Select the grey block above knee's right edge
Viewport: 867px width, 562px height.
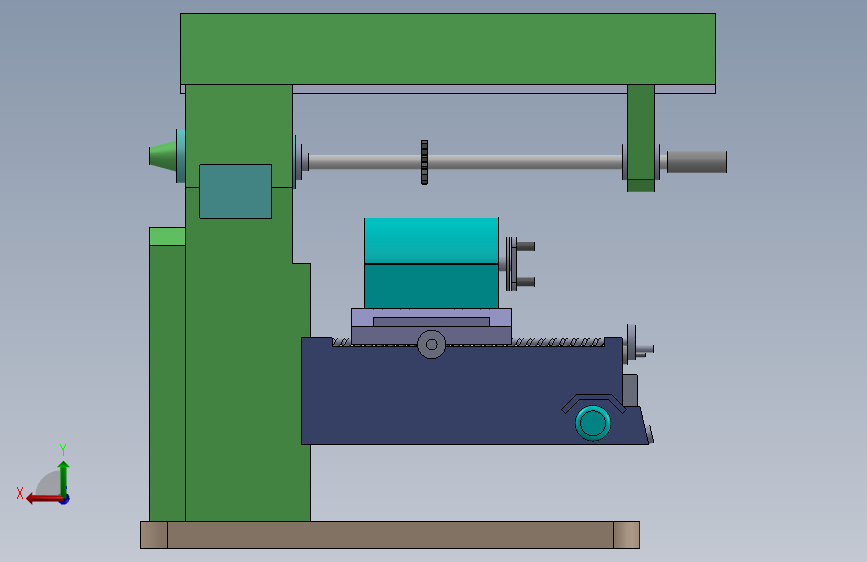pos(630,391)
